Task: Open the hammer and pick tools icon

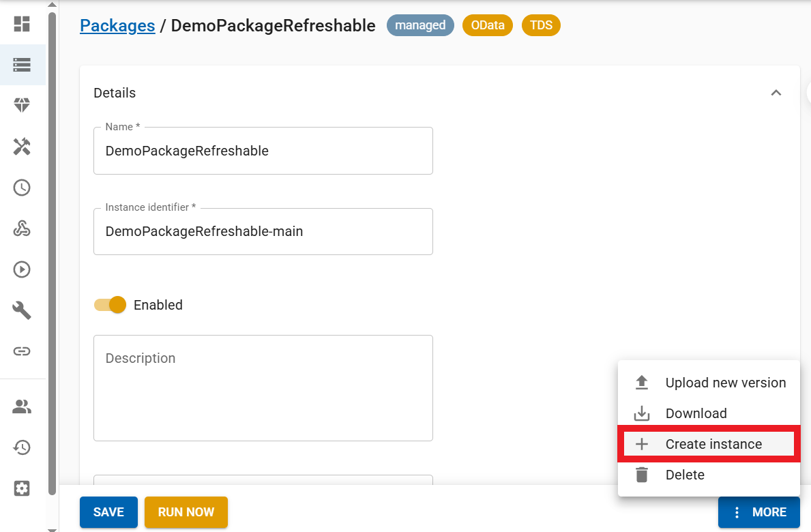Action: click(x=22, y=147)
